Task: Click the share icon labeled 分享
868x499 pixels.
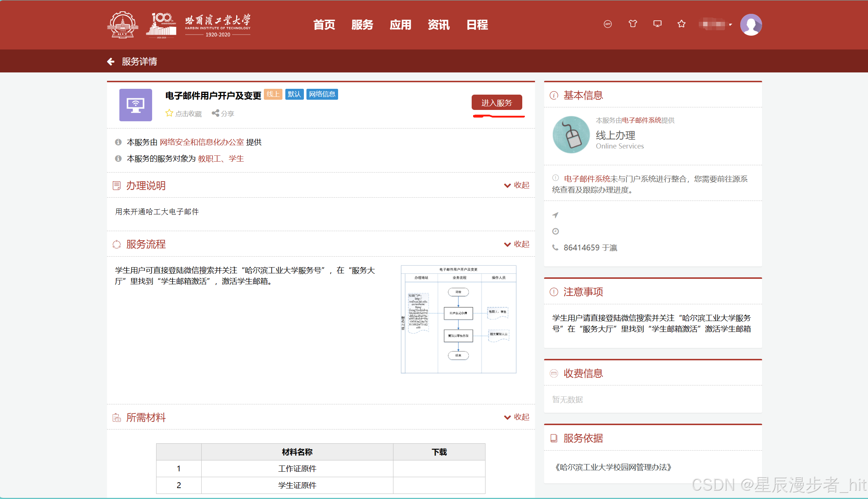Action: (223, 114)
